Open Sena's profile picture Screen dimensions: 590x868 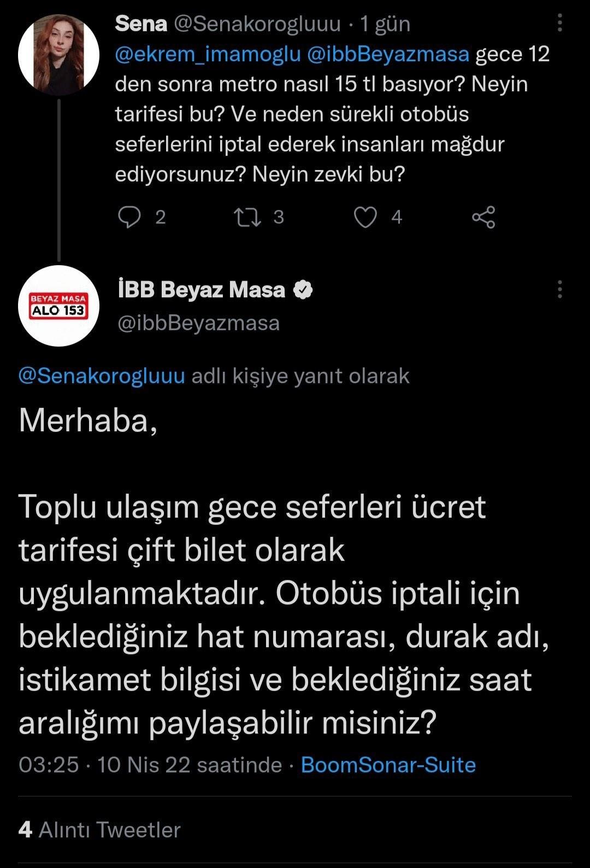tap(58, 55)
